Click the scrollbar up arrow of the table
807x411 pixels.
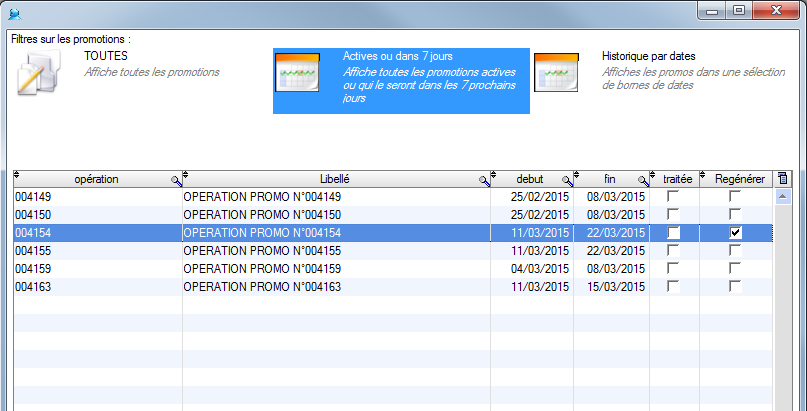[x=783, y=197]
